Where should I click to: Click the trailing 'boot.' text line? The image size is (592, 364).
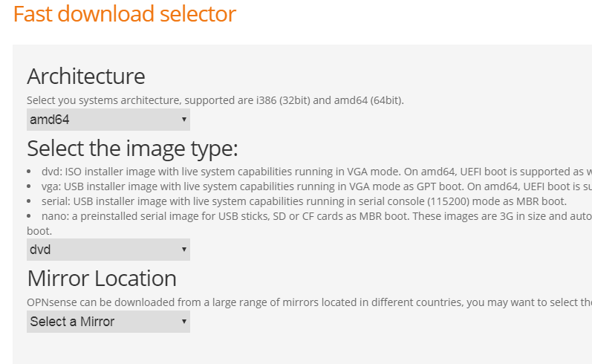[x=40, y=231]
